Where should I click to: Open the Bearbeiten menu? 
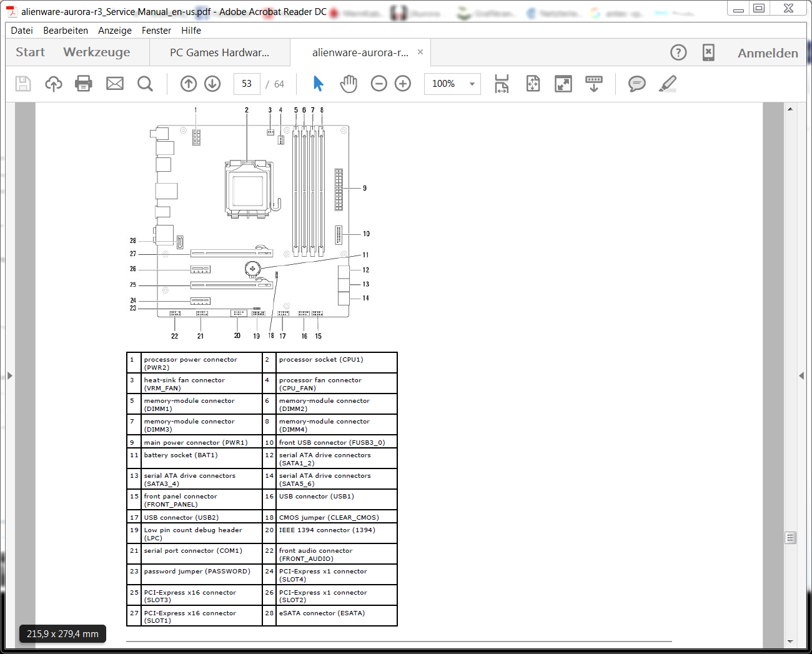(66, 31)
